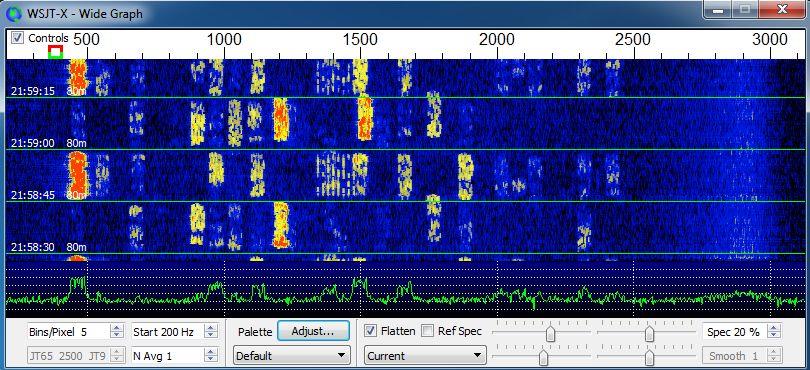
Task: Expand the Current spectrum dropdown
Action: coord(425,356)
